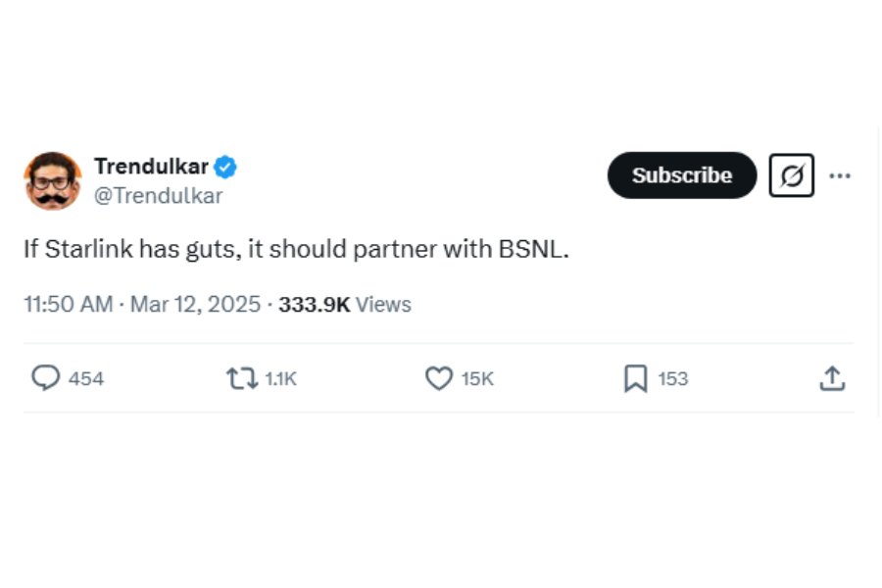
Task: Open the Trendulkar profile avatar
Action: pyautogui.click(x=53, y=181)
